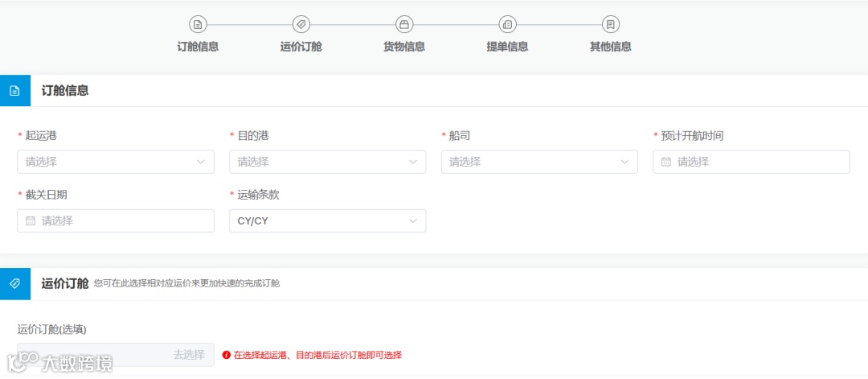Click the 目的港 field label
The height and width of the screenshot is (379, 868).
coord(253,136)
